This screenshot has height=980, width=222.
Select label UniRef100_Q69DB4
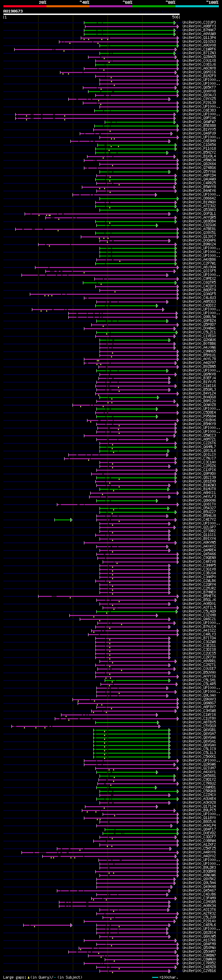tap(199, 221)
